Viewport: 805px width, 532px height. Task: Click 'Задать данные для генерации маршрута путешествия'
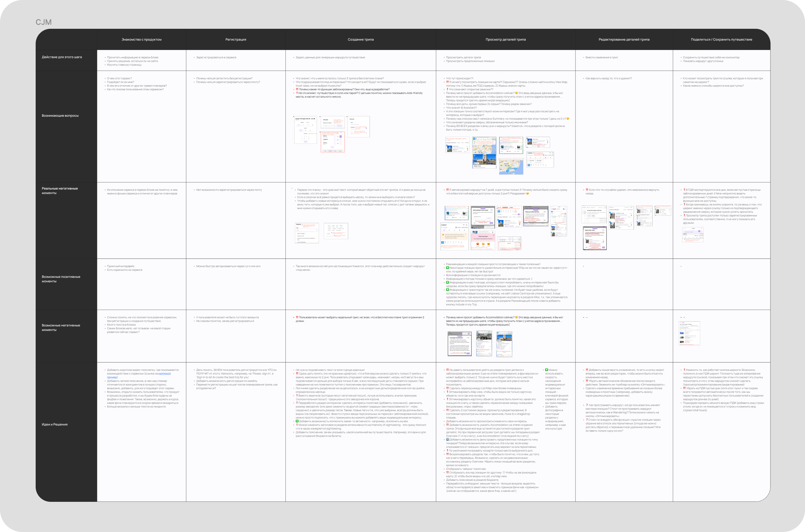click(x=330, y=57)
